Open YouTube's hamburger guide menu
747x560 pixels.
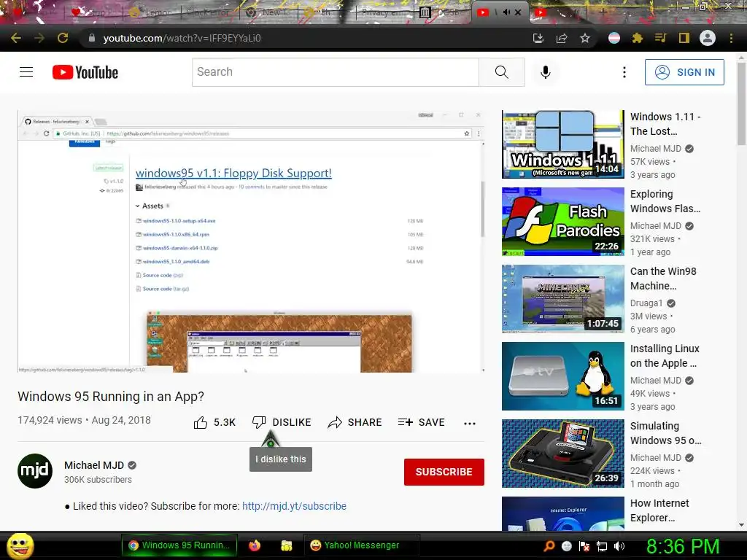(26, 72)
